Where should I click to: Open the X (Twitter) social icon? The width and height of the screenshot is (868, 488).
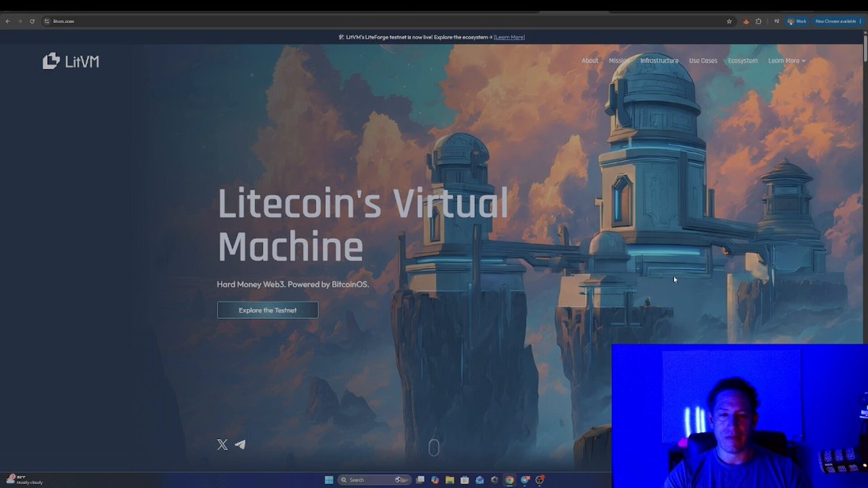coord(222,445)
